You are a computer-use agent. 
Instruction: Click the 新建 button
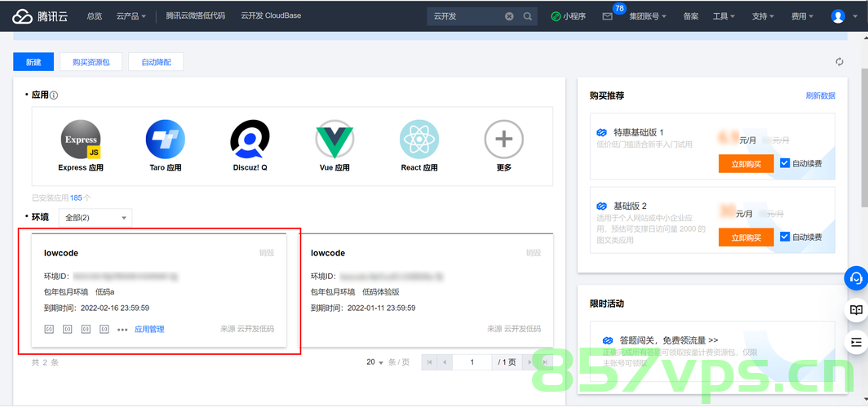point(33,62)
